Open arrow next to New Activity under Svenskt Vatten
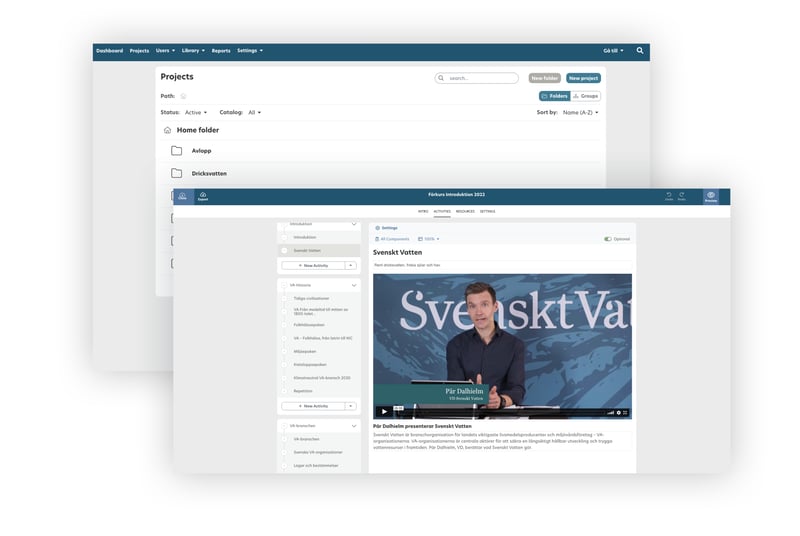 (351, 266)
